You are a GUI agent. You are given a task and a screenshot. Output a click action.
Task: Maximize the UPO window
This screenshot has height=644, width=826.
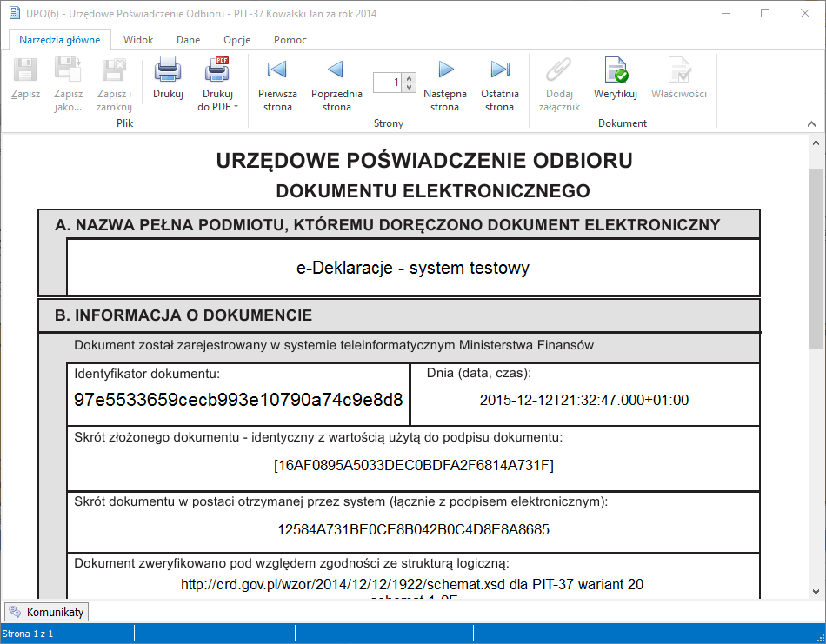765,13
